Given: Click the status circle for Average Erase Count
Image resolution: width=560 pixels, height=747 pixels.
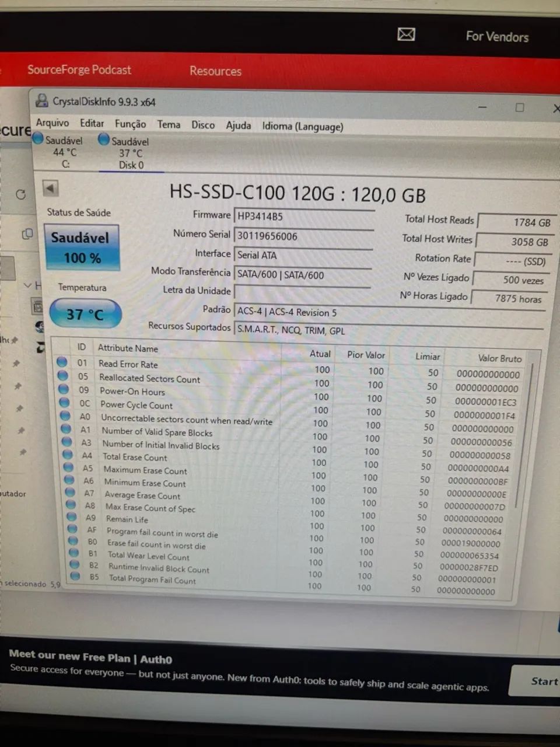Looking at the screenshot, I should pos(71,493).
